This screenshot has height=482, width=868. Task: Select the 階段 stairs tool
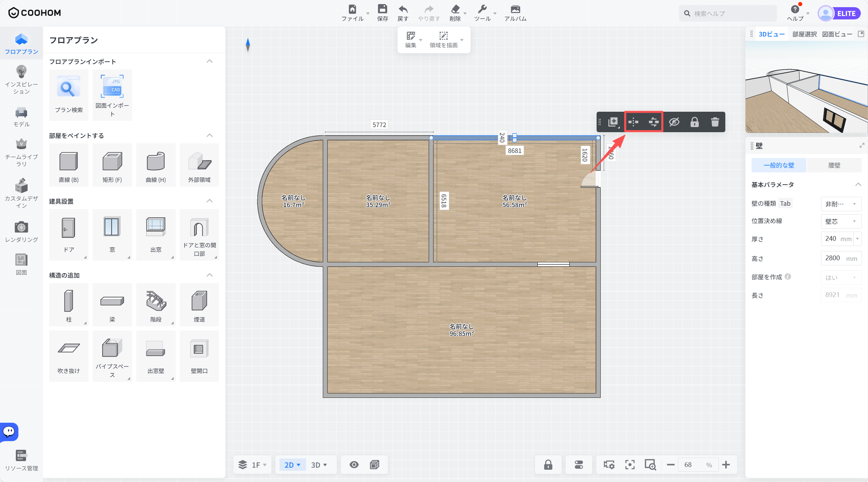tap(156, 305)
